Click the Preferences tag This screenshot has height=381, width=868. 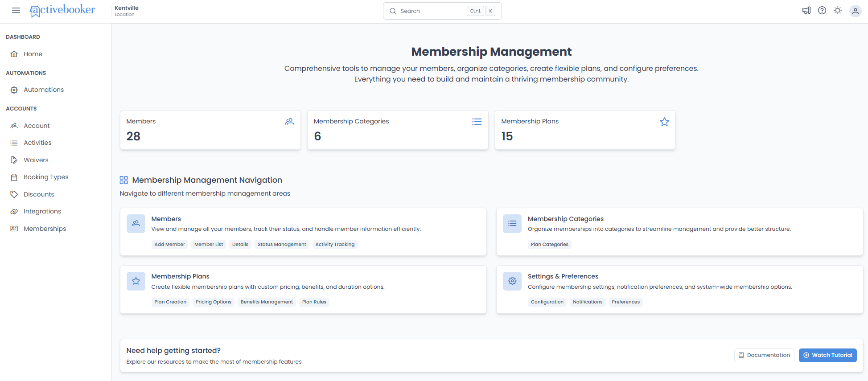point(625,302)
